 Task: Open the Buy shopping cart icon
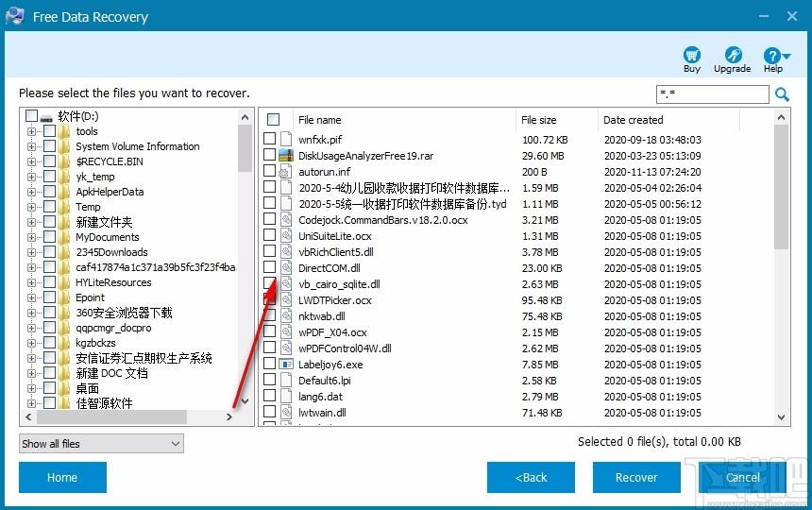(692, 55)
